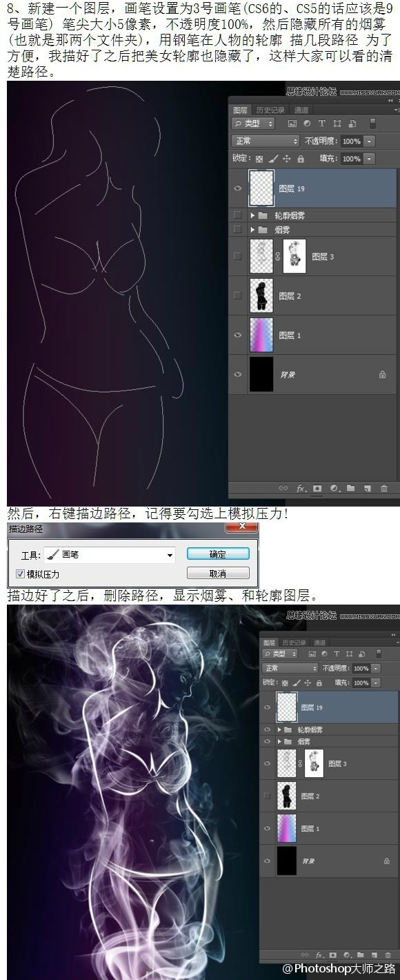The height and width of the screenshot is (980, 400).
Task: Click lock position icon beside the smoke artwork
Action: click(x=308, y=683)
